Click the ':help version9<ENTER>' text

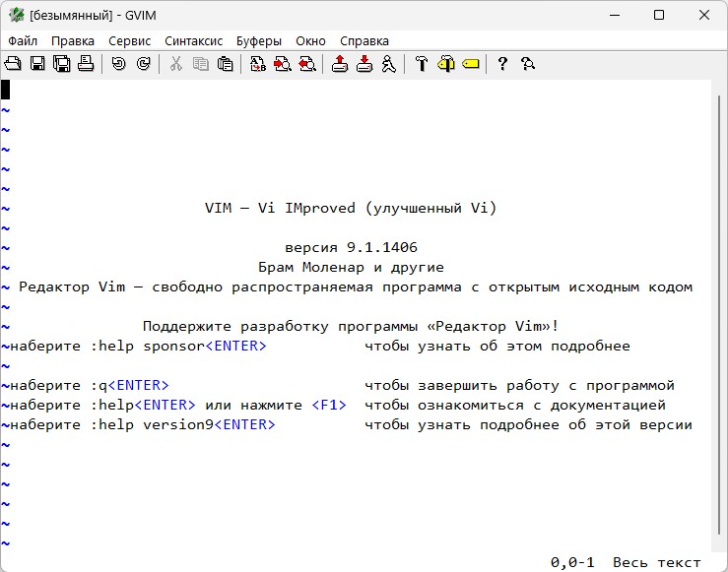pos(183,425)
